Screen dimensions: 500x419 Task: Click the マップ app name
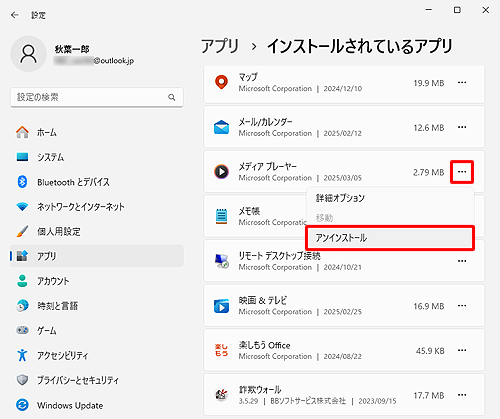pos(248,77)
